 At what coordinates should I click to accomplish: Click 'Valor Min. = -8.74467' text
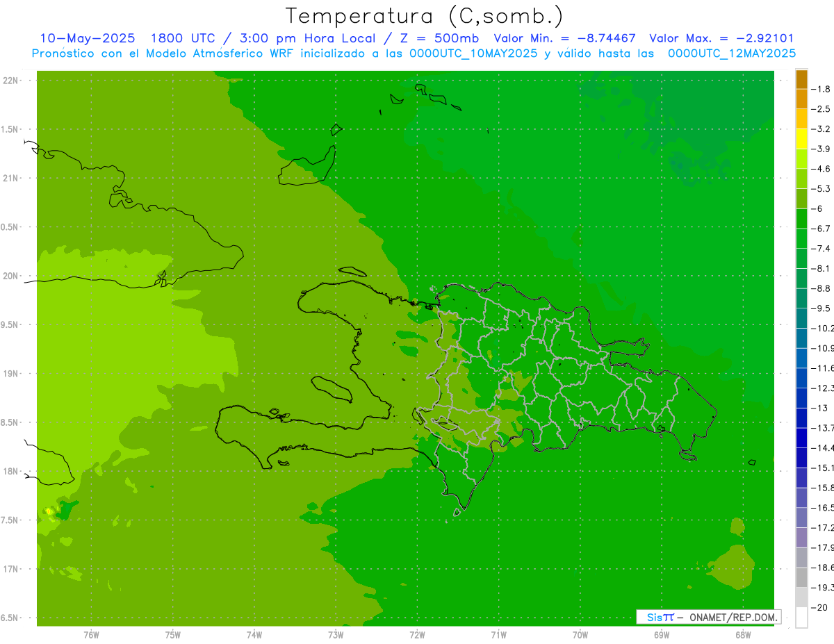pos(564,38)
